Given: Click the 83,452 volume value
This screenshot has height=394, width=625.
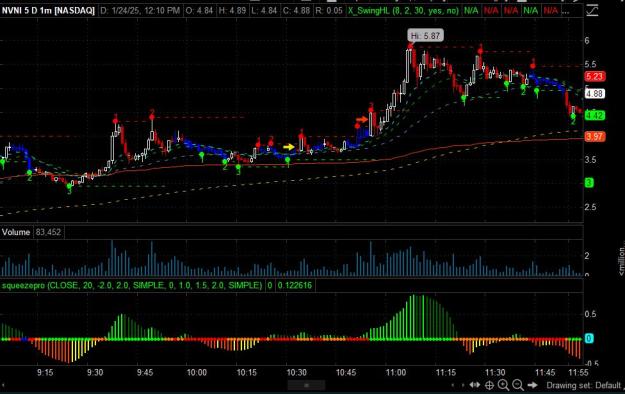Looking at the screenshot, I should point(48,232).
